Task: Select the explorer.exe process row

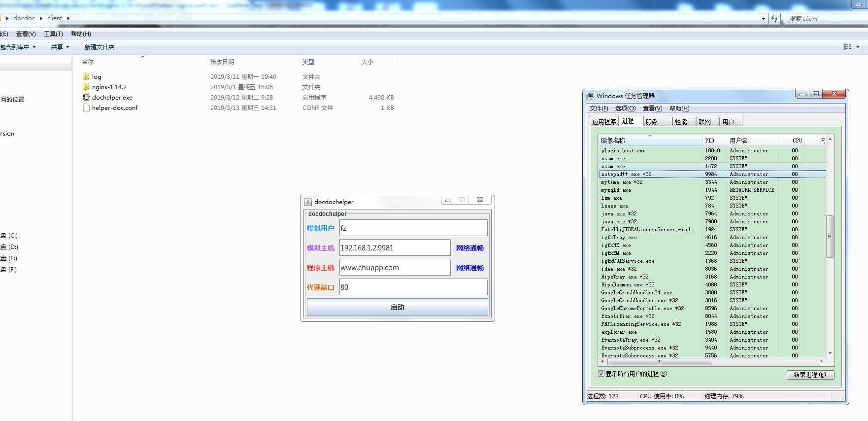Action: (x=712, y=332)
